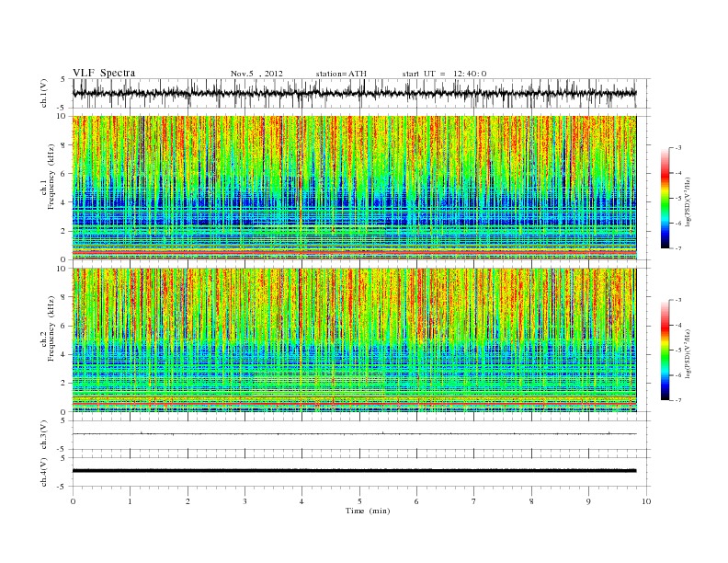
Task: Click the ch.2 spectrogram color scale bar
Action: click(665, 350)
